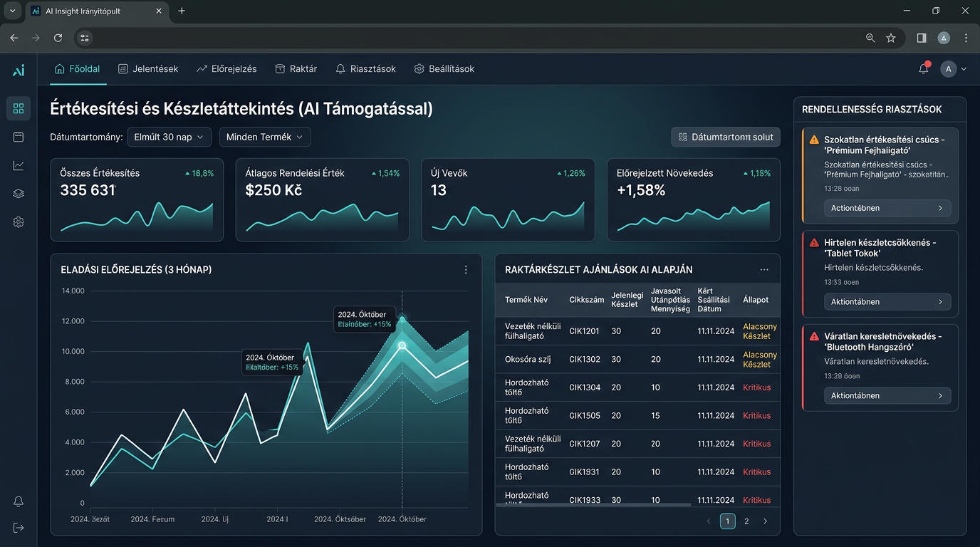Click the horizontal scrollbar in stock table
This screenshot has height=547, width=980.
(593, 505)
